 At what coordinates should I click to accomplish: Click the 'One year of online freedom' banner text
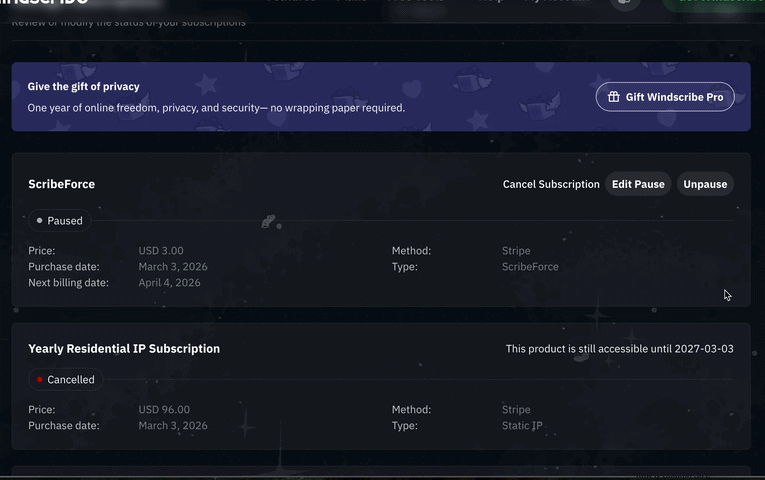[216, 108]
